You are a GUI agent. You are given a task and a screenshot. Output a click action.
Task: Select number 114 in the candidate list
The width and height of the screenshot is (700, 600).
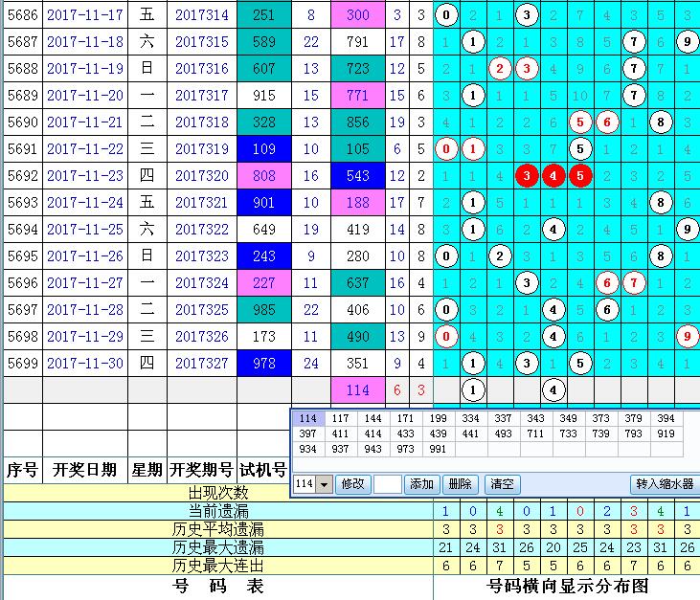(308, 418)
